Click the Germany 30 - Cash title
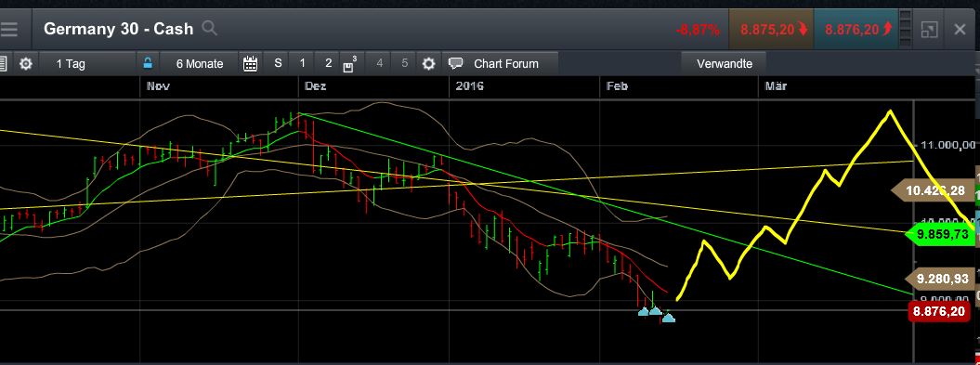 coord(119,29)
